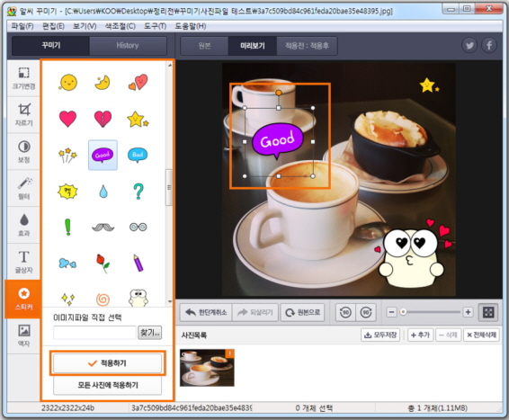Open the 액자 frame tool
This screenshot has height=420, width=509.
tap(23, 335)
